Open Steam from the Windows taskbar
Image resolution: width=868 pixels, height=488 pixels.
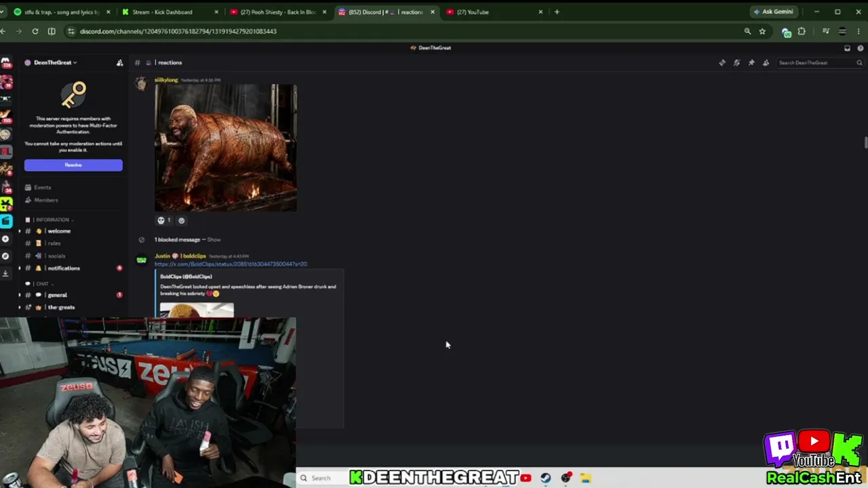click(546, 478)
